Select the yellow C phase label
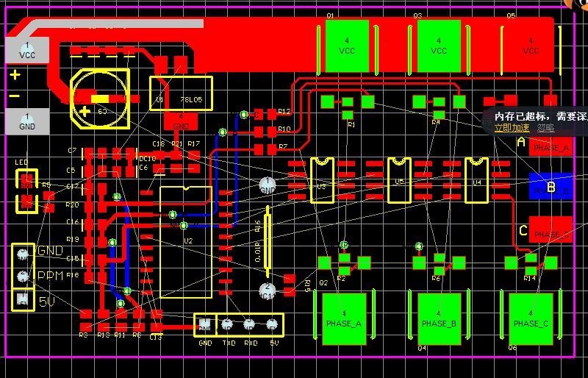Screen dimensions: 588x378 click(x=523, y=230)
